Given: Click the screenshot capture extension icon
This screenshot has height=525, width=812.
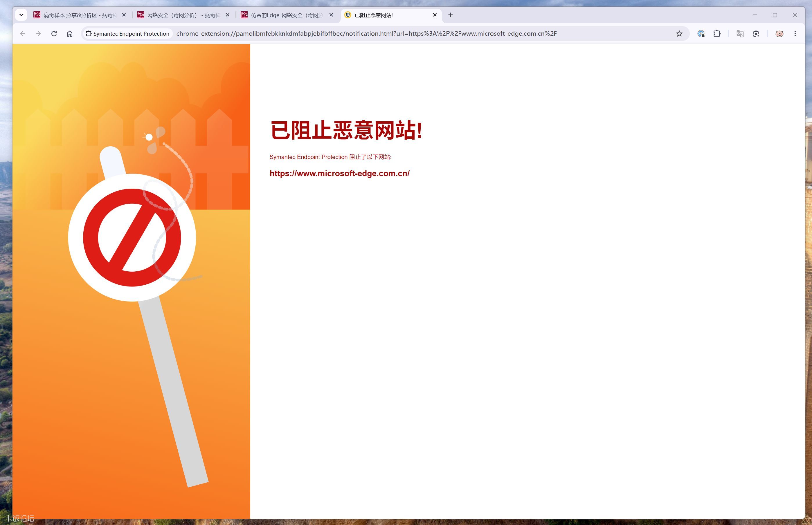Looking at the screenshot, I should coord(756,34).
